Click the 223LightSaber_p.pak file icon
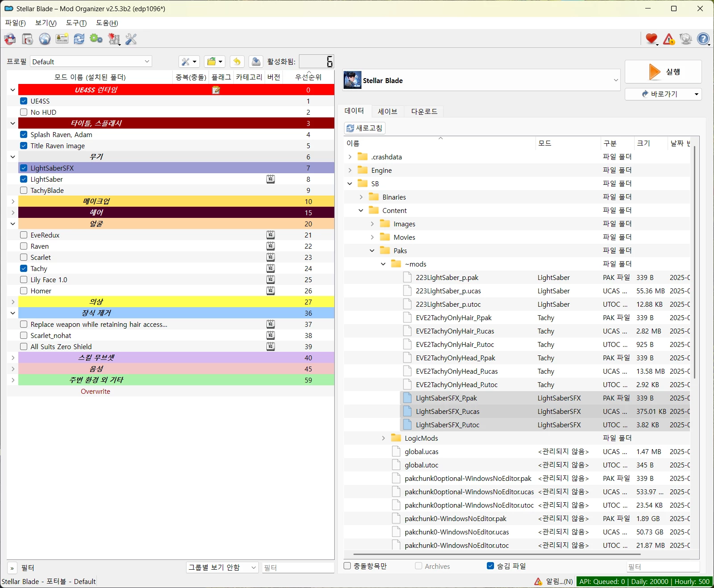Image resolution: width=714 pixels, height=588 pixels. (x=407, y=277)
